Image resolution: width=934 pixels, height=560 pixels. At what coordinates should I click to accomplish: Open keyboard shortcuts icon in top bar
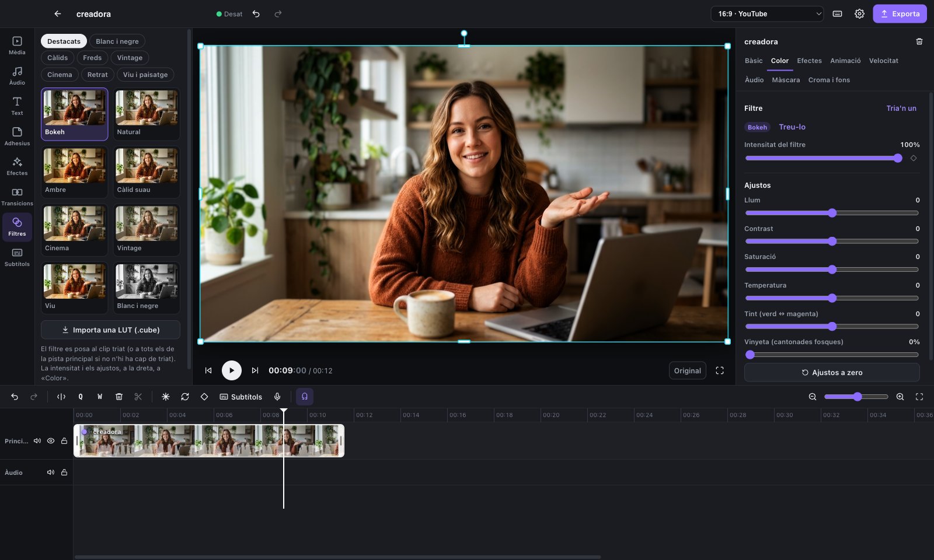point(837,13)
